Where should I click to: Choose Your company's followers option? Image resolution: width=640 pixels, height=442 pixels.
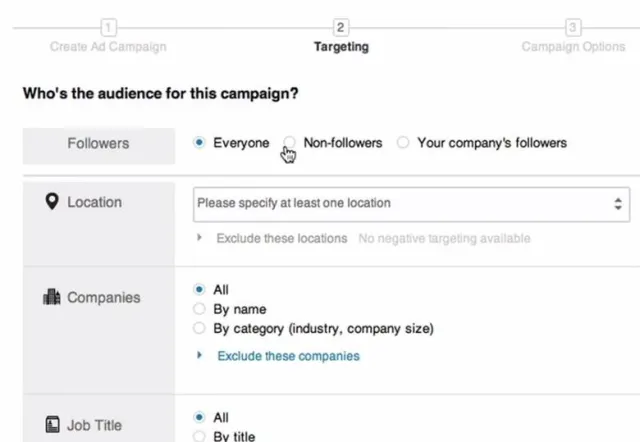403,143
